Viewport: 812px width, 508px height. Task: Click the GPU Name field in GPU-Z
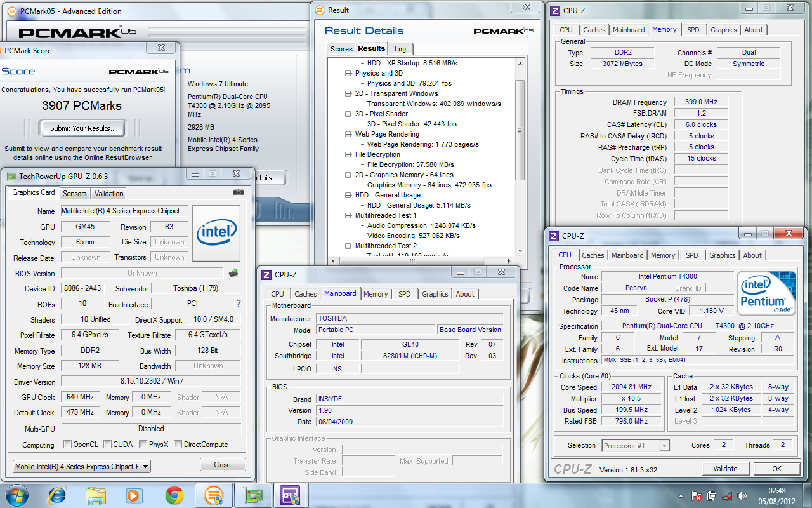click(x=124, y=211)
